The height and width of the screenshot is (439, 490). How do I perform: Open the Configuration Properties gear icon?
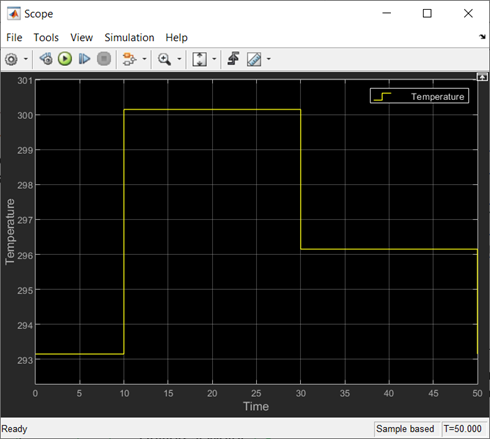pyautogui.click(x=11, y=59)
